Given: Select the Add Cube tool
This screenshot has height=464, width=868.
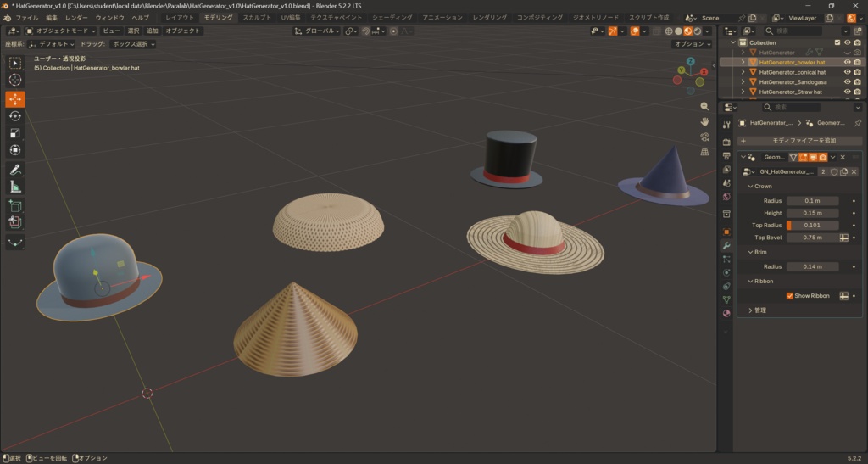Looking at the screenshot, I should [15, 206].
